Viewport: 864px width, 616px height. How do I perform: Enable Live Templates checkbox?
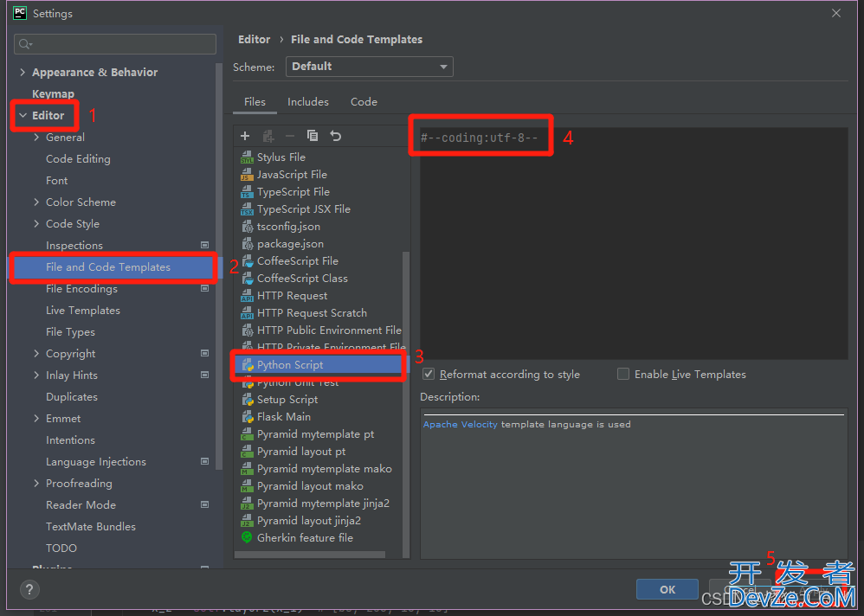coord(623,375)
